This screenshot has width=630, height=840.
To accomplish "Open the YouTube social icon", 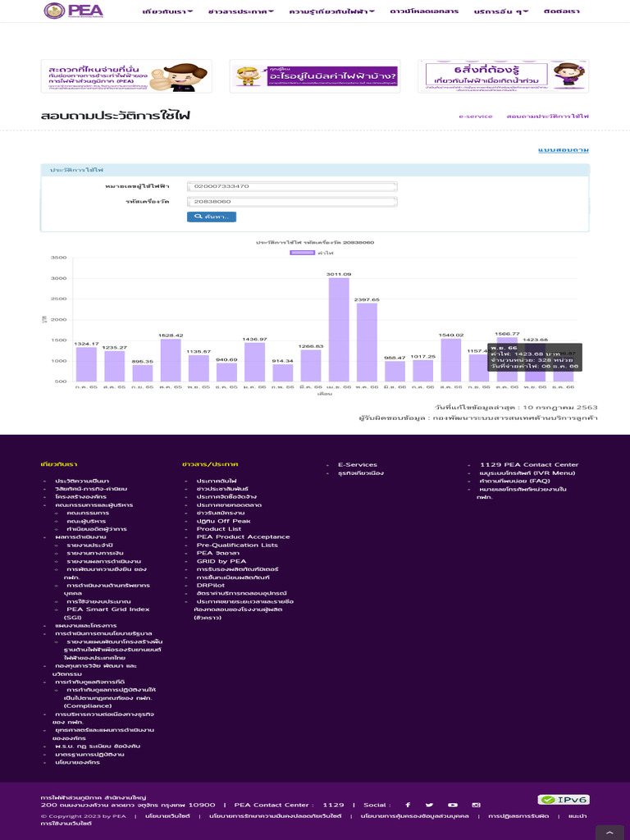I will click(x=453, y=805).
